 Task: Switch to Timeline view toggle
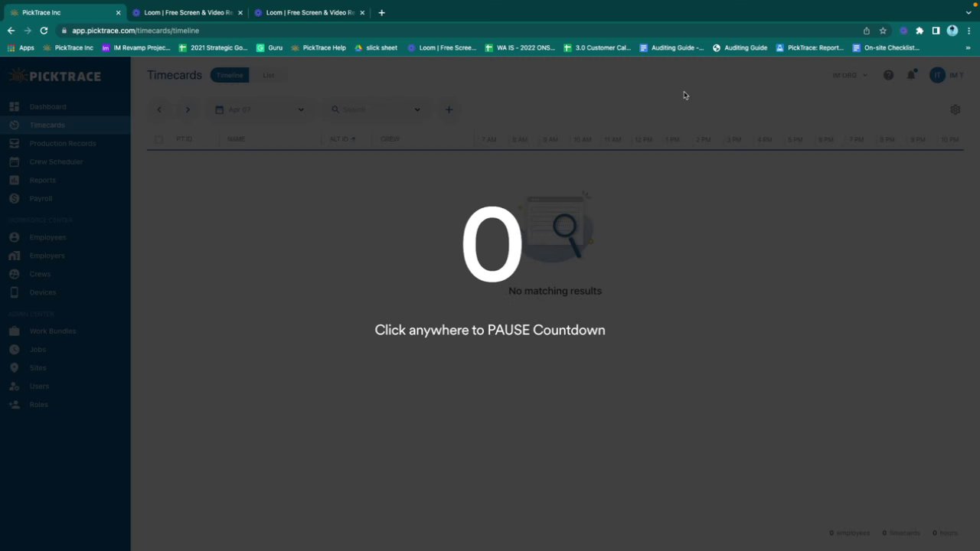click(x=230, y=75)
